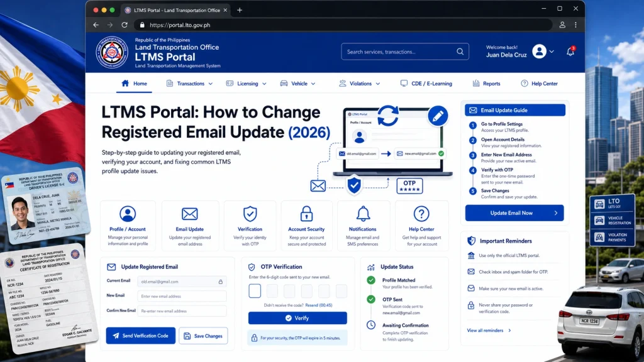Click the browser reload icon
644x362 pixels.
click(x=125, y=25)
